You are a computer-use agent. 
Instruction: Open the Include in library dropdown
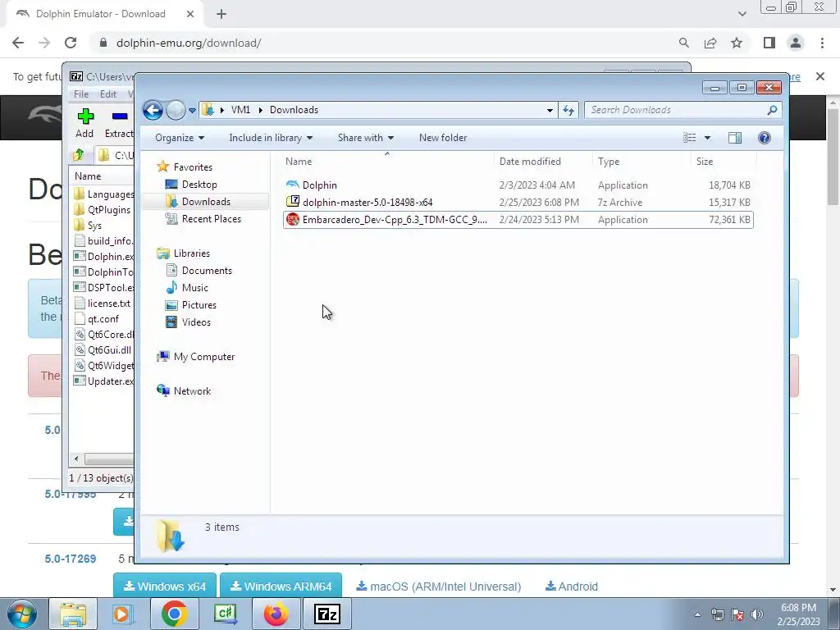[271, 138]
